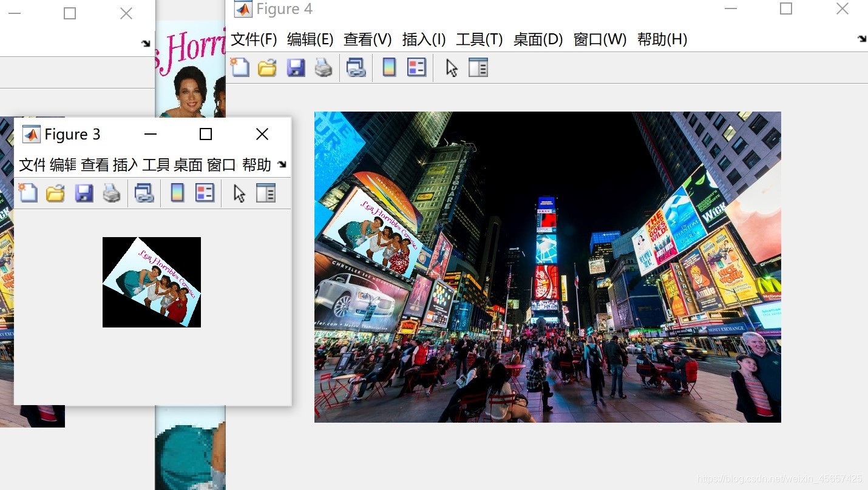Viewport: 868px width, 490px height.
Task: Save figure icon in Figure 4 toolbar
Action: click(296, 67)
